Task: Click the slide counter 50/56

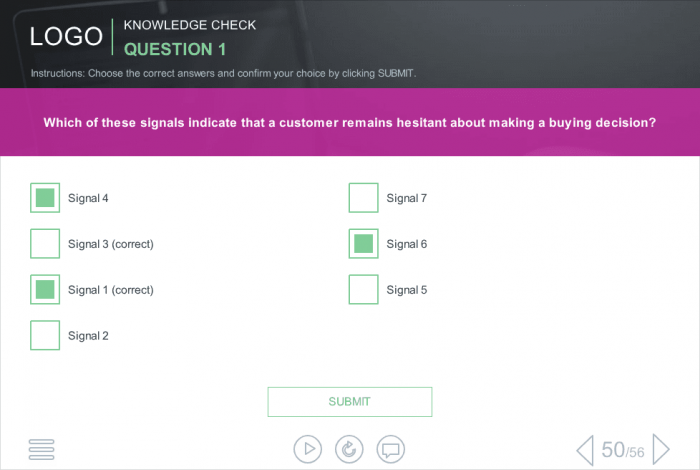Action: pos(623,450)
